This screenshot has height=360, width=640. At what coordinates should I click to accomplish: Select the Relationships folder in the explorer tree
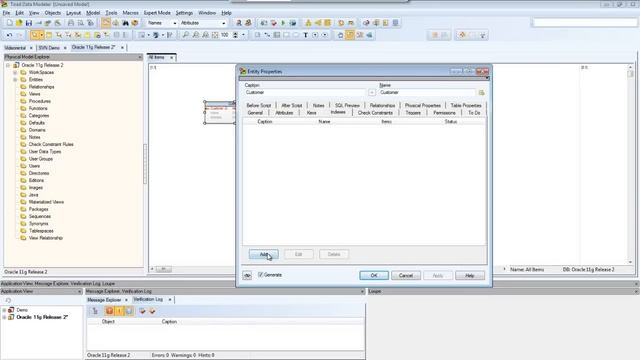(x=41, y=87)
